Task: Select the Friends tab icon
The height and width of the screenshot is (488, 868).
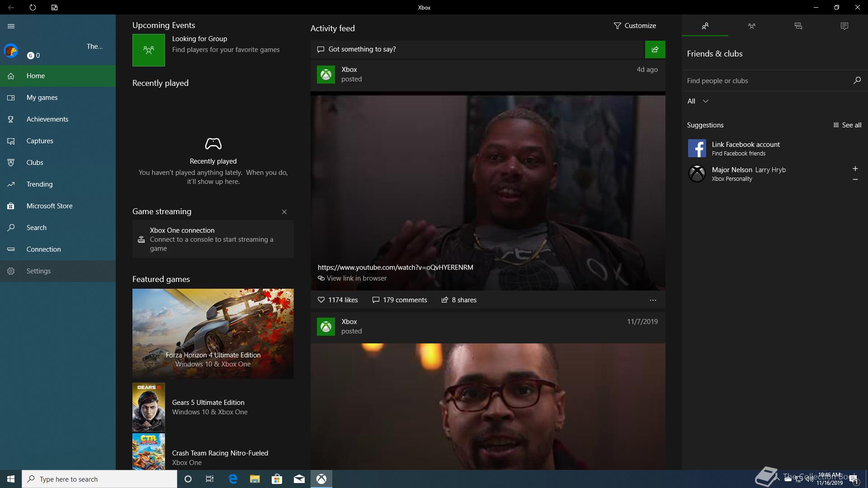Action: coord(705,26)
